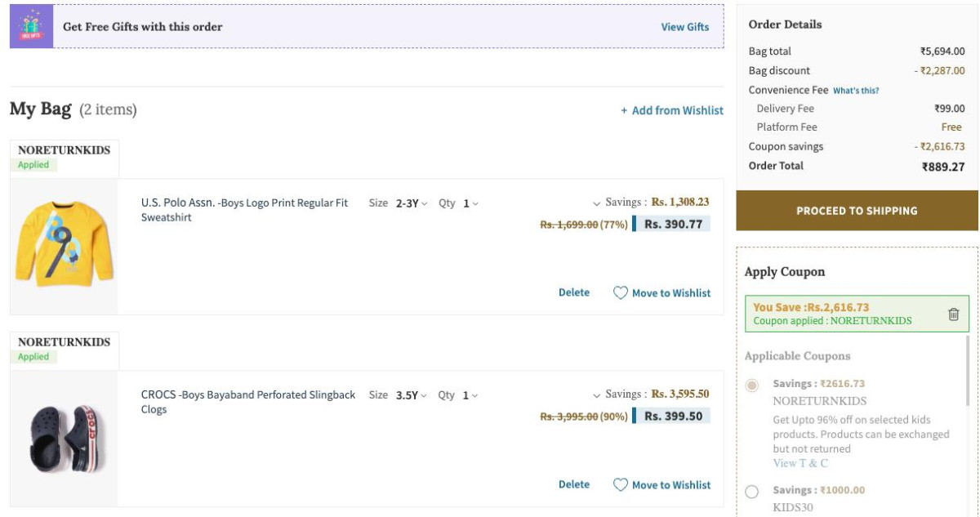Select the NORETURNKIDS coupon radio button

pos(752,385)
